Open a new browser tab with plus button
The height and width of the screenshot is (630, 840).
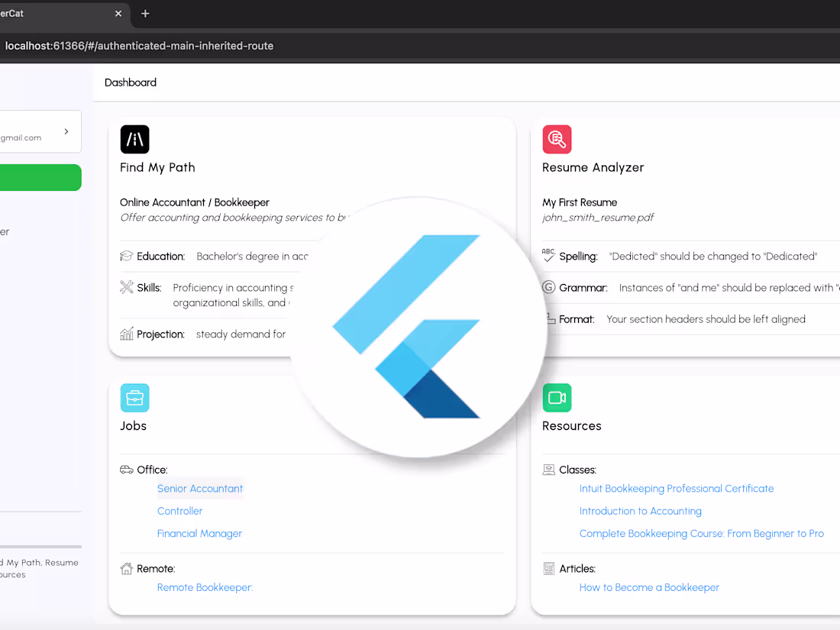click(144, 14)
